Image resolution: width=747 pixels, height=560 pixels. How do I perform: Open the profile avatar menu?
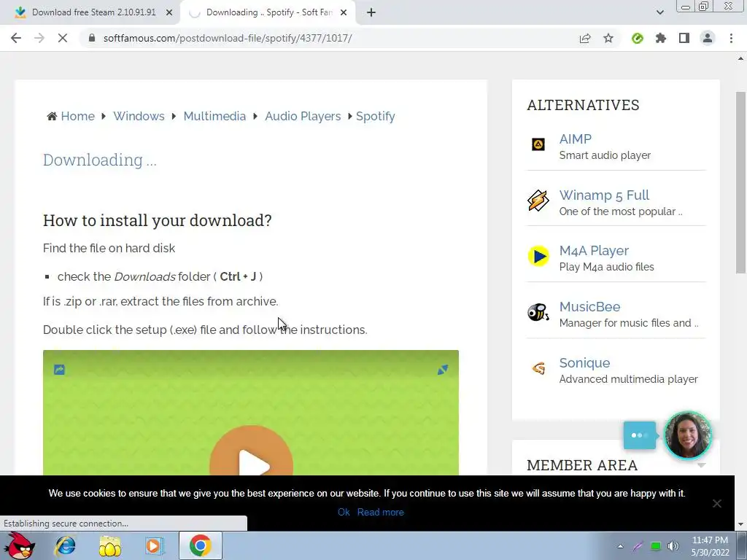tap(708, 38)
